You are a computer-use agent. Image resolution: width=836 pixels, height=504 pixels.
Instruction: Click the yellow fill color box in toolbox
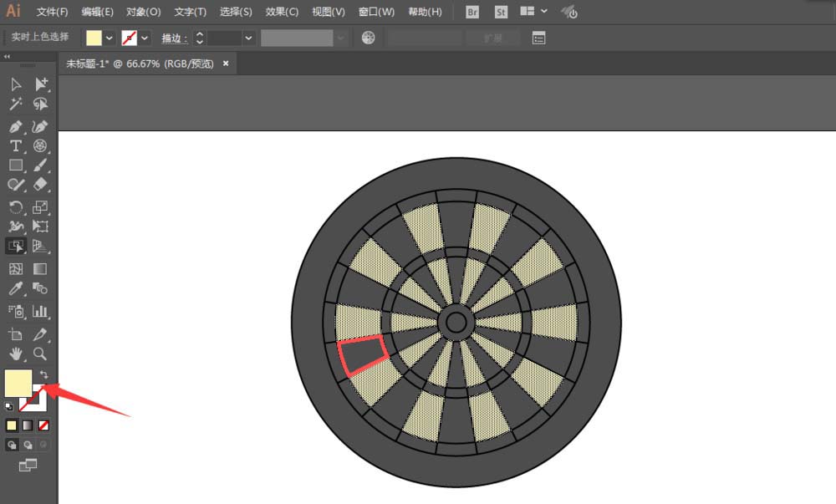coord(18,383)
